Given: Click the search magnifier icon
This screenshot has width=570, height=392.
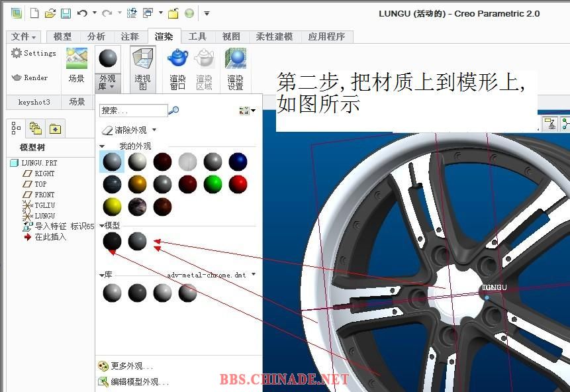Looking at the screenshot, I should [173, 110].
